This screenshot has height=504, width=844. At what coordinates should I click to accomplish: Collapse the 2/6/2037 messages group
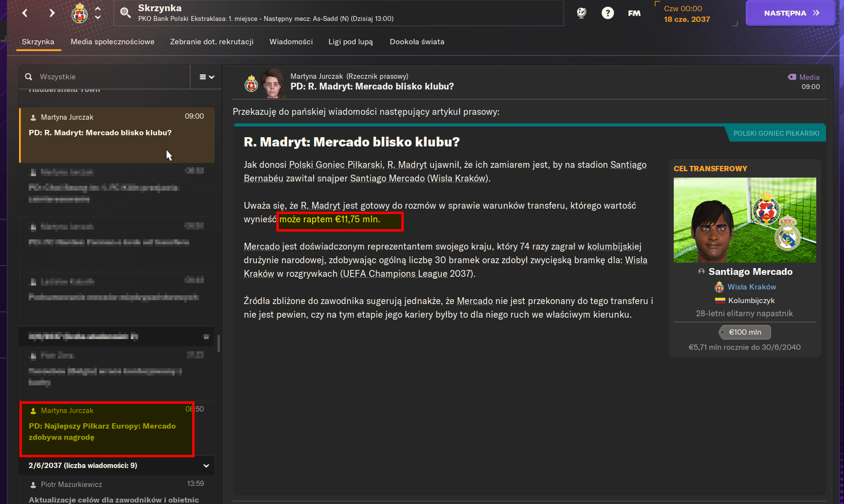point(206,466)
